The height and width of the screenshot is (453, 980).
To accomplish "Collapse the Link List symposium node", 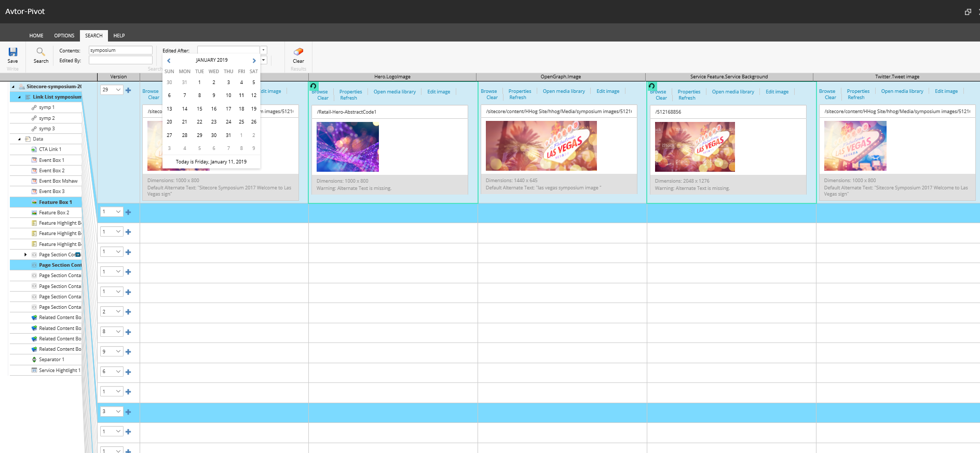I will tap(20, 97).
